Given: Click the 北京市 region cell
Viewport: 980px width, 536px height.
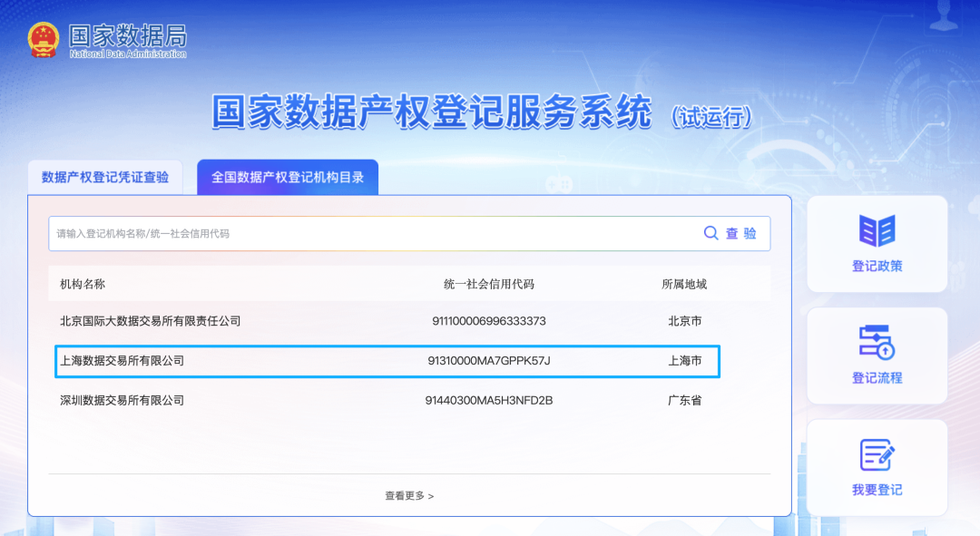Looking at the screenshot, I should (684, 321).
